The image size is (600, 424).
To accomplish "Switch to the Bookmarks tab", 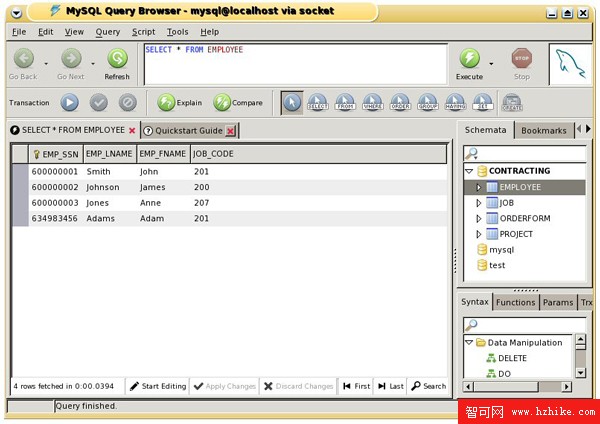I will tap(543, 130).
